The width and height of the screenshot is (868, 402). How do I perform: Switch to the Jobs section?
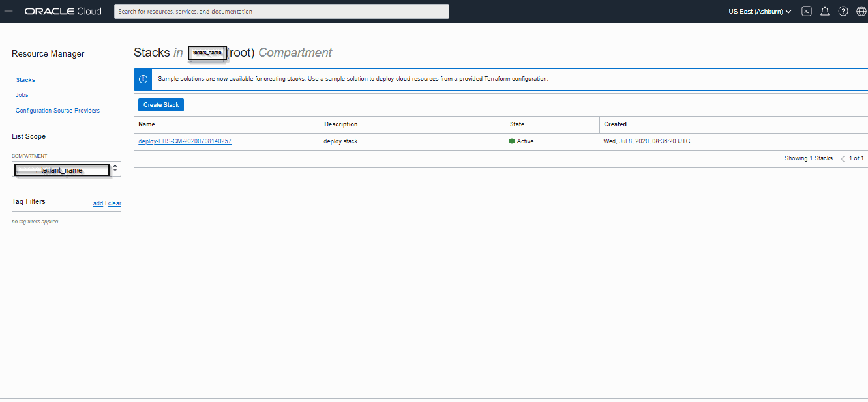pyautogui.click(x=22, y=94)
